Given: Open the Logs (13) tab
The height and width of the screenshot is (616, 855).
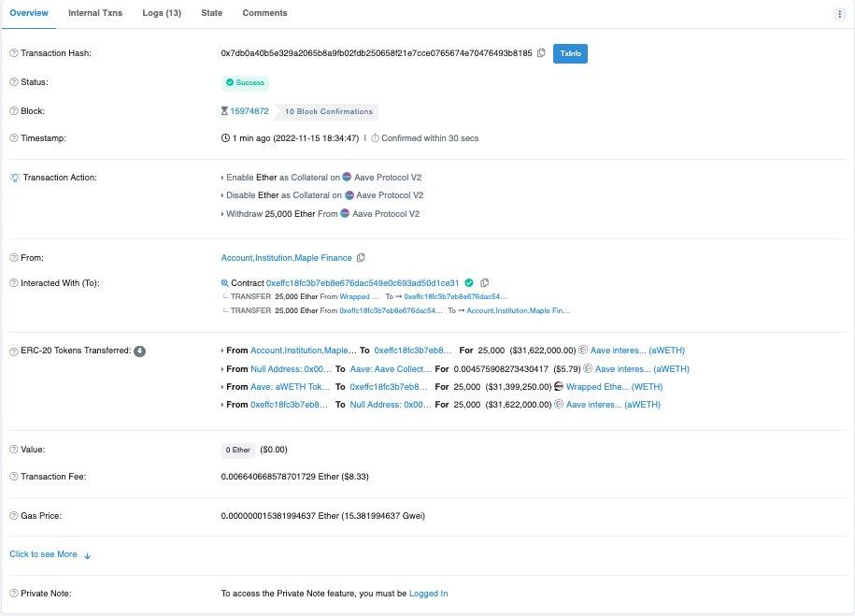Looking at the screenshot, I should 162,13.
